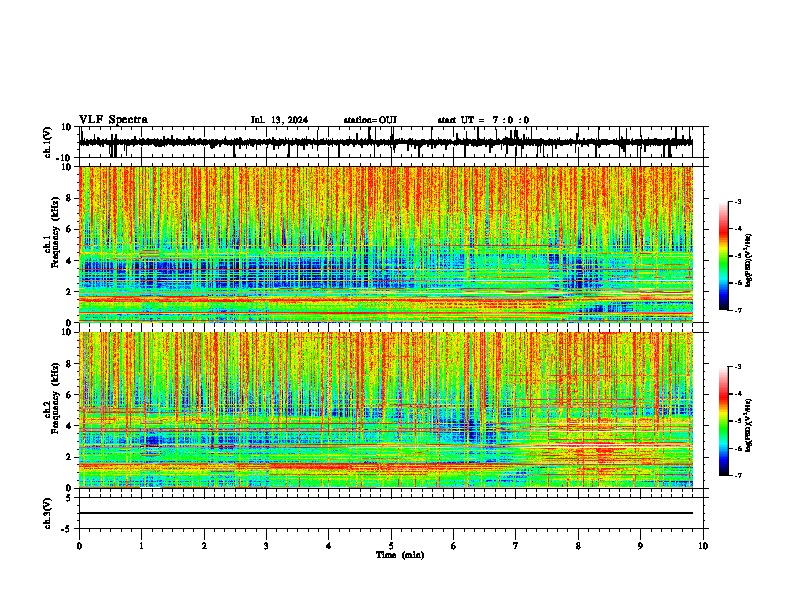Click the "5" tick on ch.3 voltage axis

69,498
